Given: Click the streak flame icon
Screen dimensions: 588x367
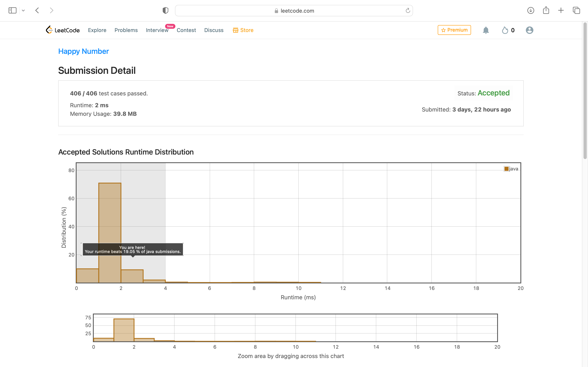Looking at the screenshot, I should coord(505,30).
